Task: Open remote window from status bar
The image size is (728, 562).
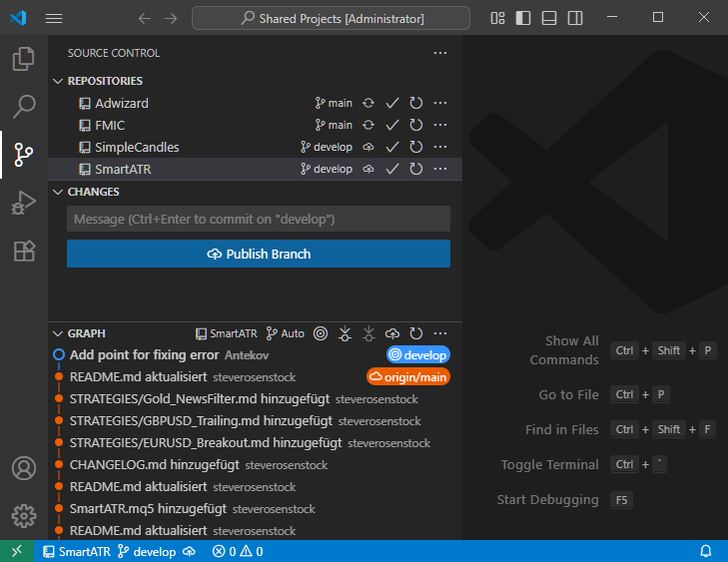Action: [x=17, y=551]
